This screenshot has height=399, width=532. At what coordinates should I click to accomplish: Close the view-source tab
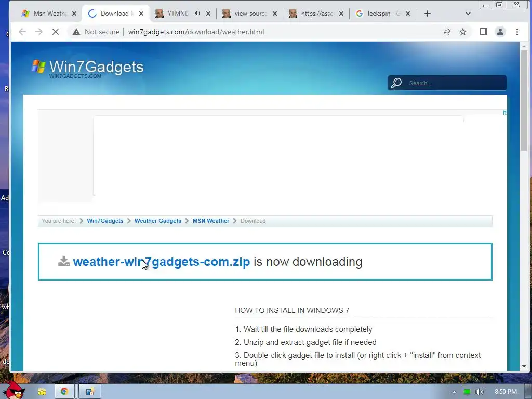[275, 14]
